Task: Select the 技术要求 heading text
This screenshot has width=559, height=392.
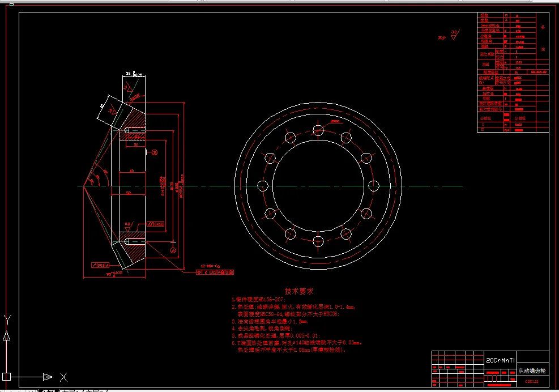Action: pyautogui.click(x=299, y=291)
